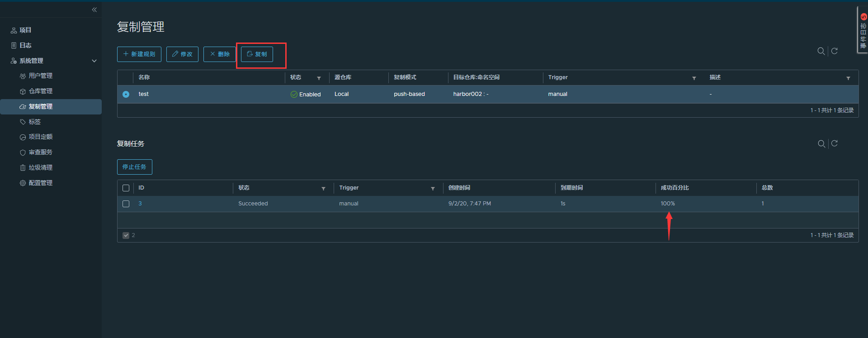868x338 pixels.
Task: Click 成功百分比 column header
Action: point(675,188)
